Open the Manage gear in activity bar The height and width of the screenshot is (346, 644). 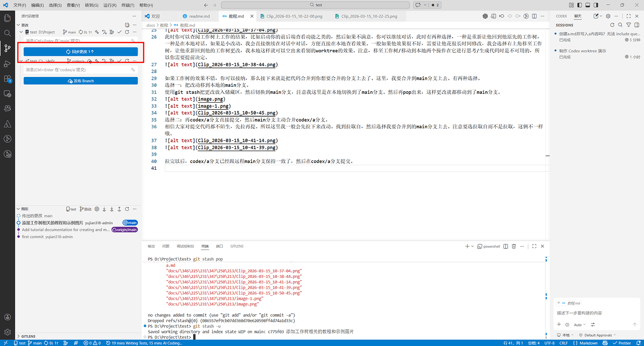(7, 332)
